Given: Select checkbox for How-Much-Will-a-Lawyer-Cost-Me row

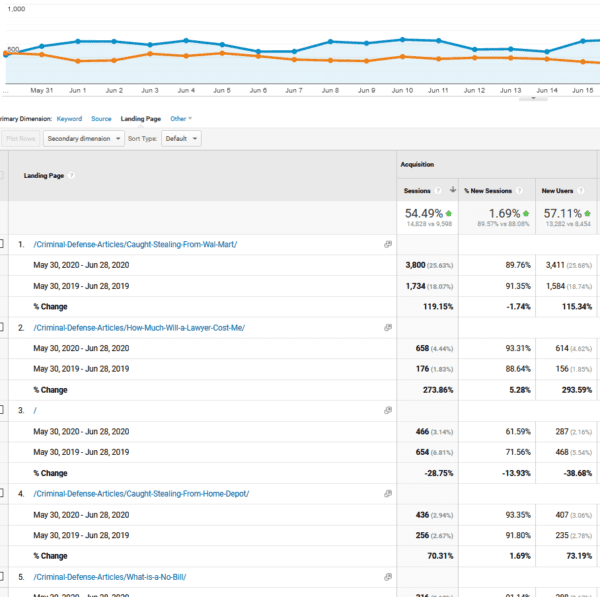Looking at the screenshot, I should point(3,327).
